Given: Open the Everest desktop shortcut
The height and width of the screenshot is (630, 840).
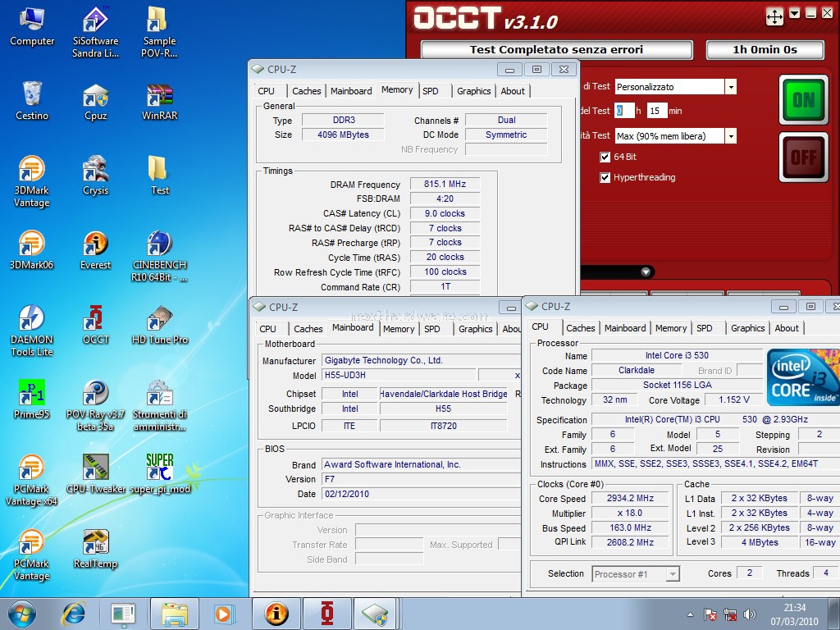Looking at the screenshot, I should pyautogui.click(x=95, y=250).
